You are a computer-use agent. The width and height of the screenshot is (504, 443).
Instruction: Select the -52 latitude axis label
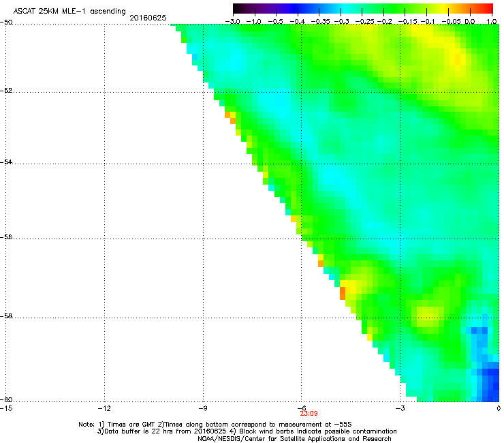click(6, 91)
